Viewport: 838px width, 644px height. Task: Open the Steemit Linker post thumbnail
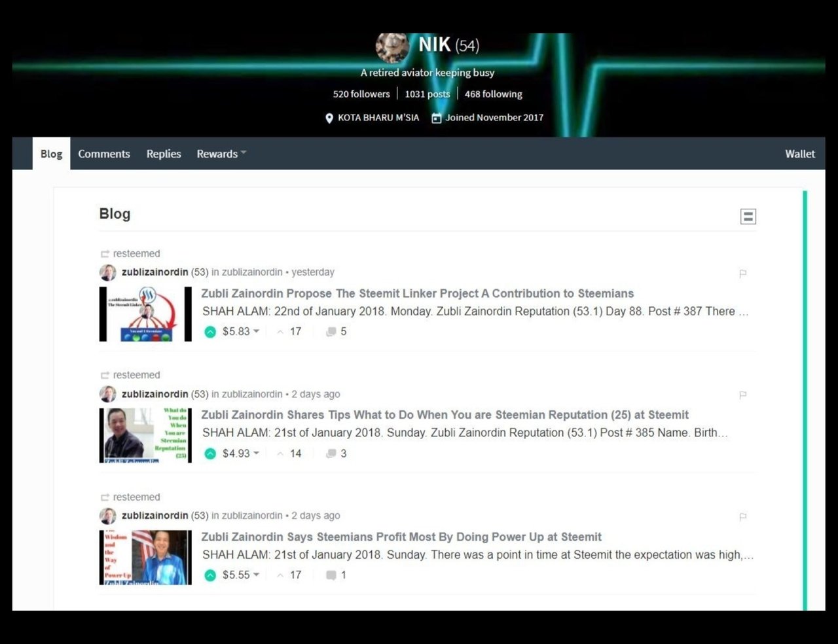(x=145, y=314)
